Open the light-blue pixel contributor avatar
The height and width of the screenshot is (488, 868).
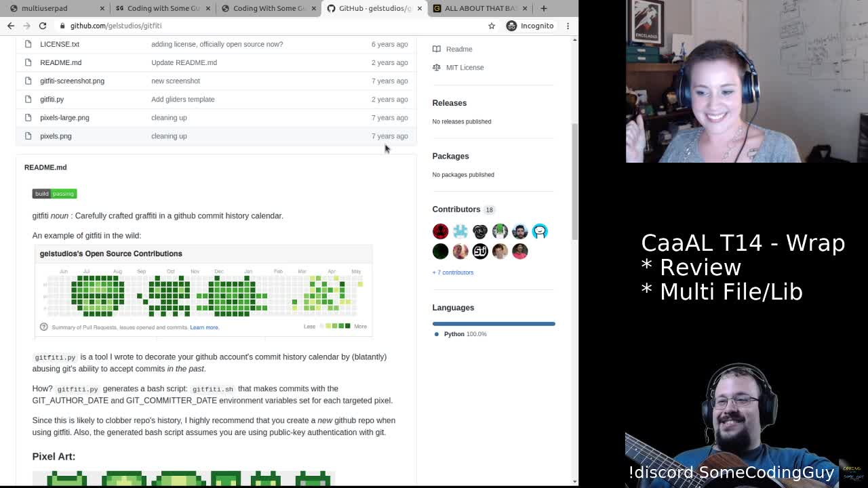(460, 231)
